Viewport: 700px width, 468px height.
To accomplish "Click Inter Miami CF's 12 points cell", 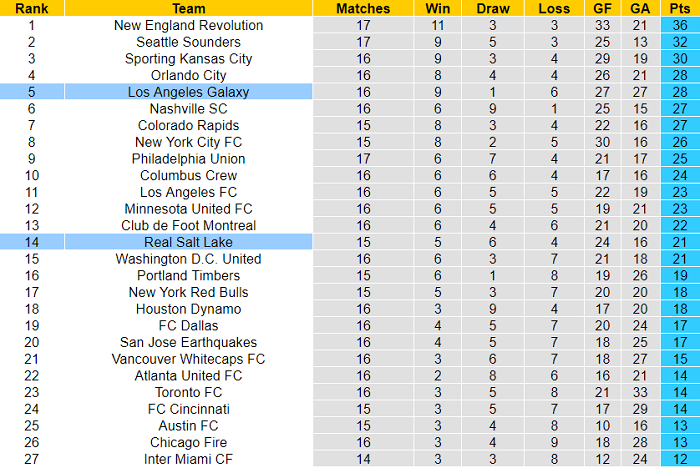I will point(679,459).
